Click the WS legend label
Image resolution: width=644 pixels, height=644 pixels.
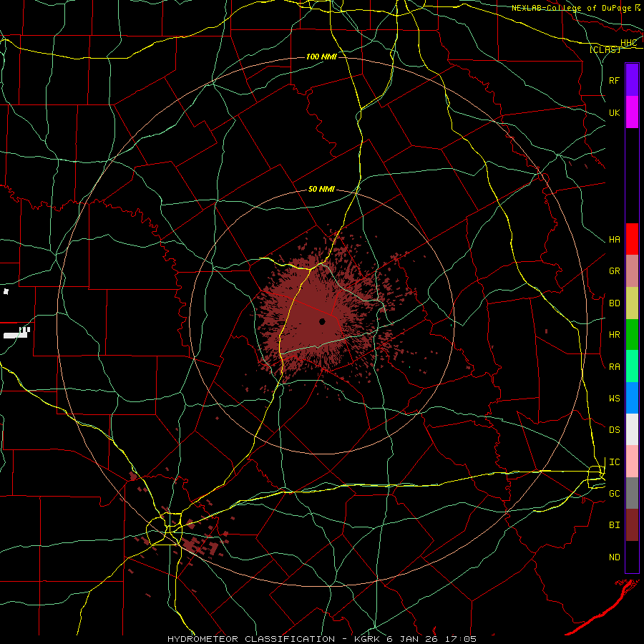pos(615,399)
